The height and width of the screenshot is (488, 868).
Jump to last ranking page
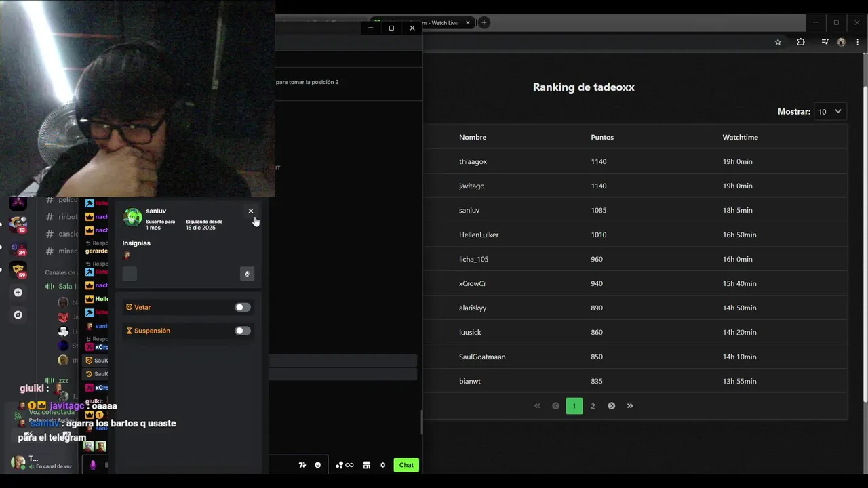pos(630,406)
